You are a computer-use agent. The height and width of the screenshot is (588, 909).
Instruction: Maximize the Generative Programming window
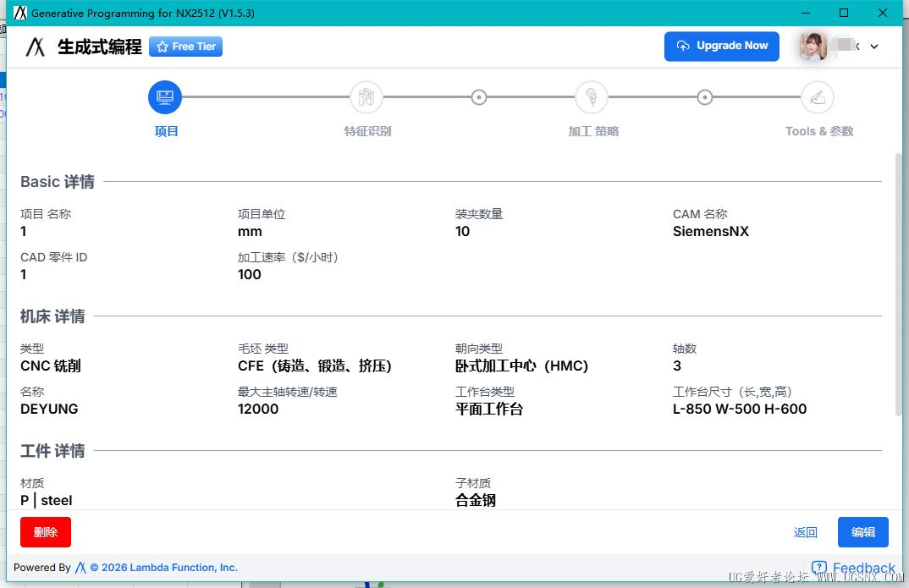[844, 13]
